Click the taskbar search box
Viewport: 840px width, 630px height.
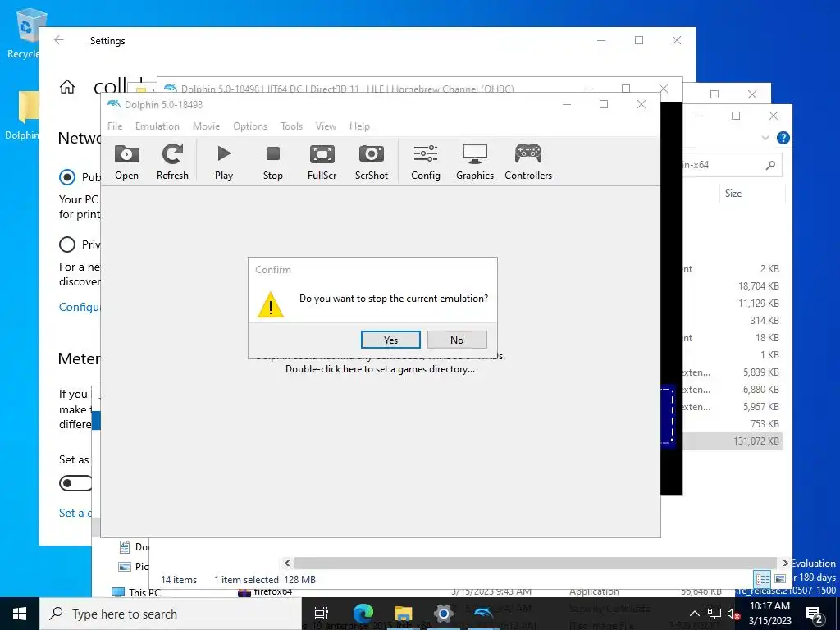pos(171,614)
